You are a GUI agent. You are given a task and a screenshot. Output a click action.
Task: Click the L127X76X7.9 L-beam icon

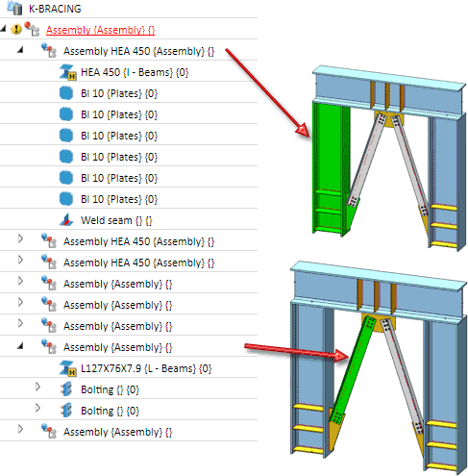tap(67, 368)
